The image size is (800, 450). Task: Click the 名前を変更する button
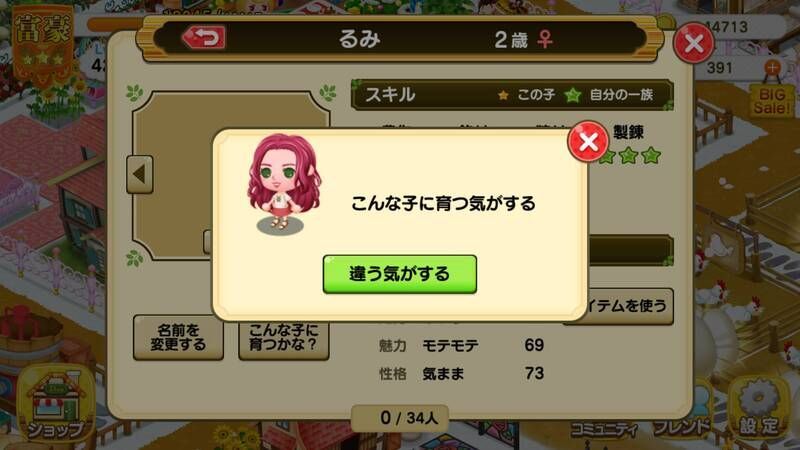pyautogui.click(x=178, y=337)
